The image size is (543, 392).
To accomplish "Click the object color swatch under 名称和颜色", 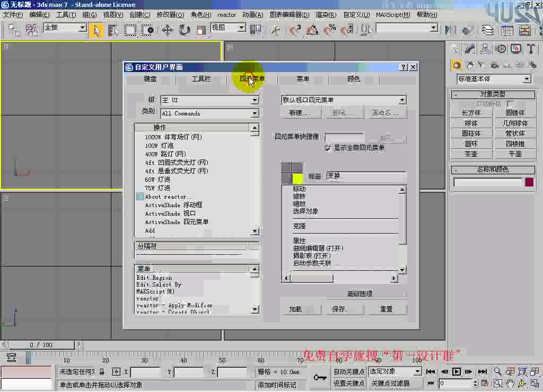I will pos(530,182).
